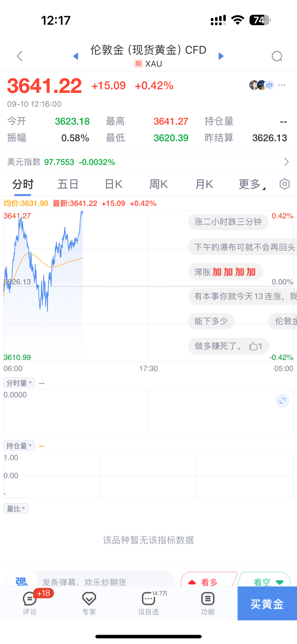This screenshot has height=644, width=297.
Task: Open the 评论 comments icon
Action: [x=30, y=603]
